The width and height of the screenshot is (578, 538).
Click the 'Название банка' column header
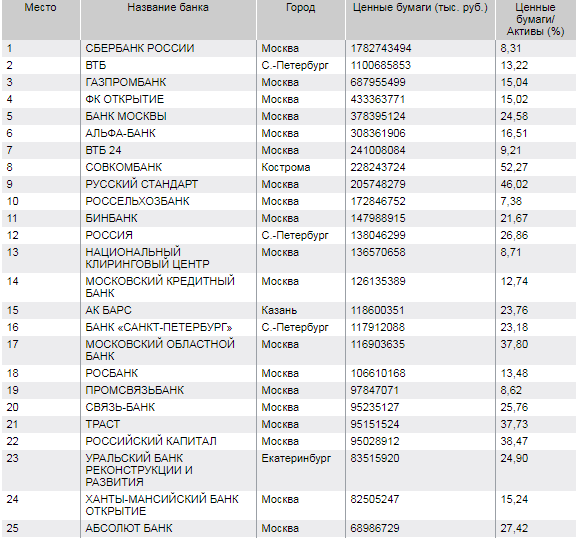coord(168,7)
